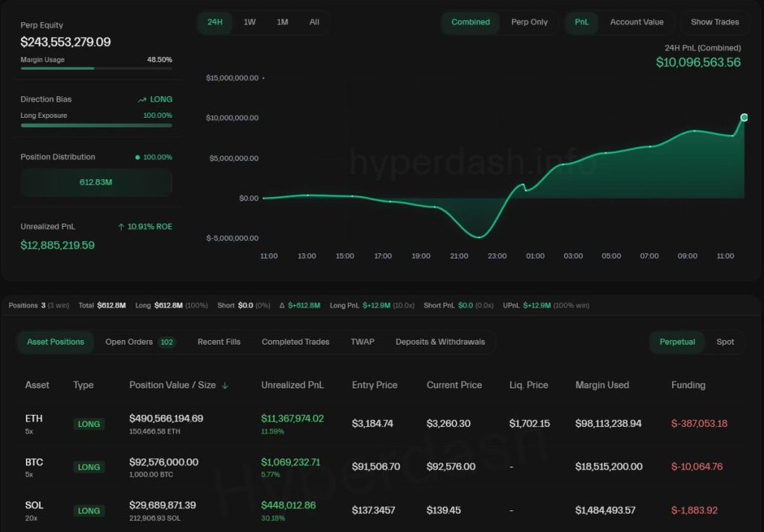Click the Show Trades button
This screenshot has width=764, height=532.
714,22
